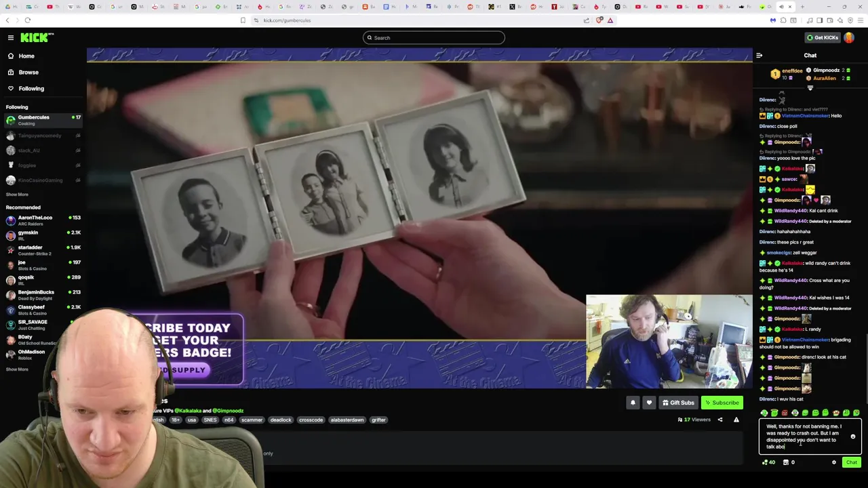Image resolution: width=868 pixels, height=488 pixels.
Task: Click the channel points balance 40
Action: 768,462
